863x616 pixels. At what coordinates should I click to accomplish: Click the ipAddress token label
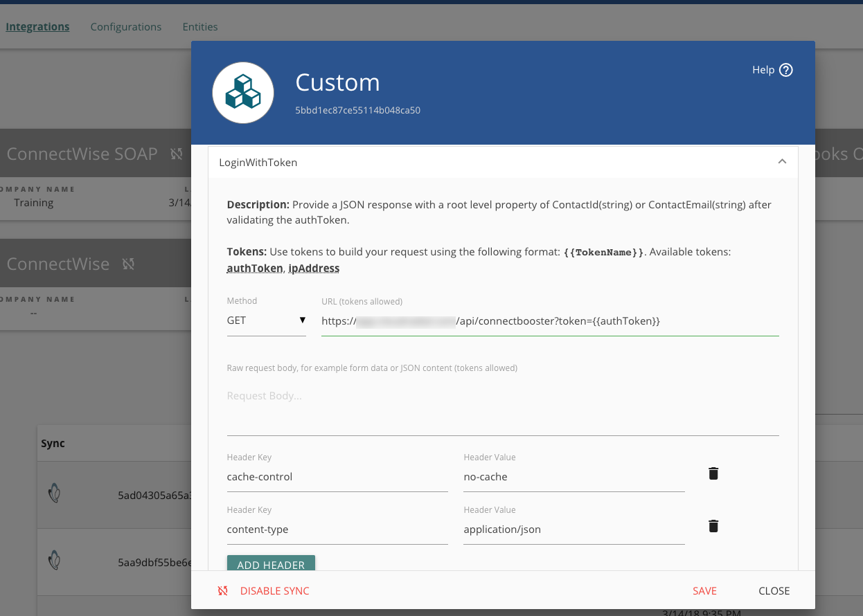[314, 269]
